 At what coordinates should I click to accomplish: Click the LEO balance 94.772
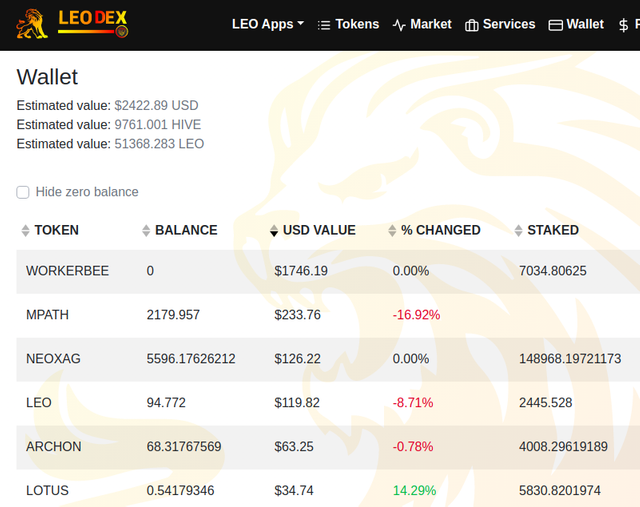tap(166, 403)
